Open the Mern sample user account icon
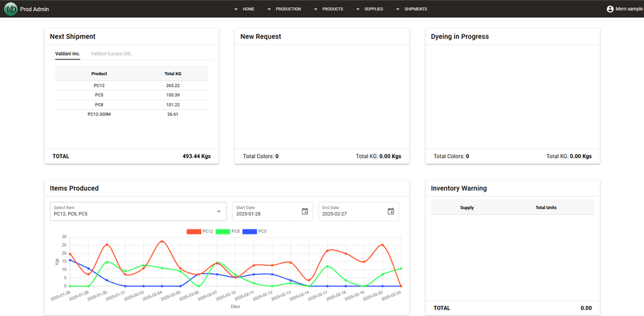 pos(610,9)
